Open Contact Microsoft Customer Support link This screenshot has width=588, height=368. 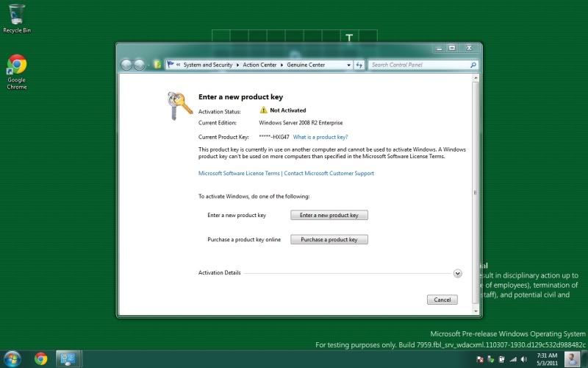[329, 173]
